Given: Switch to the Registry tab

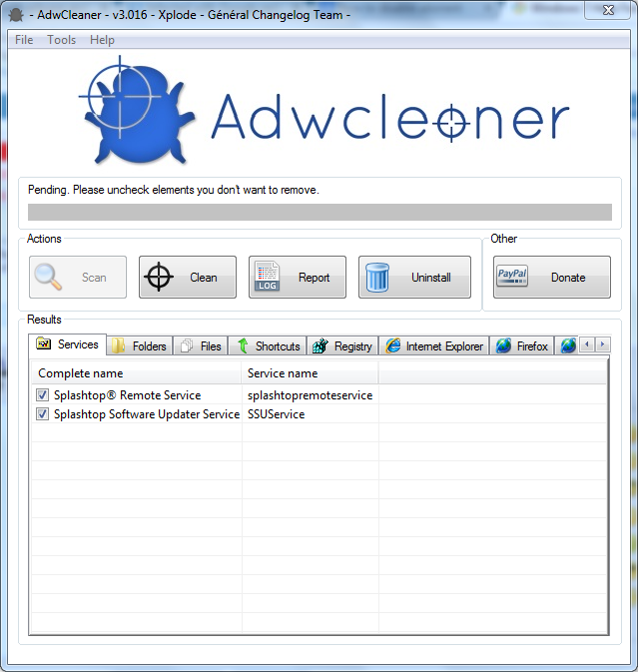Looking at the screenshot, I should coord(342,345).
